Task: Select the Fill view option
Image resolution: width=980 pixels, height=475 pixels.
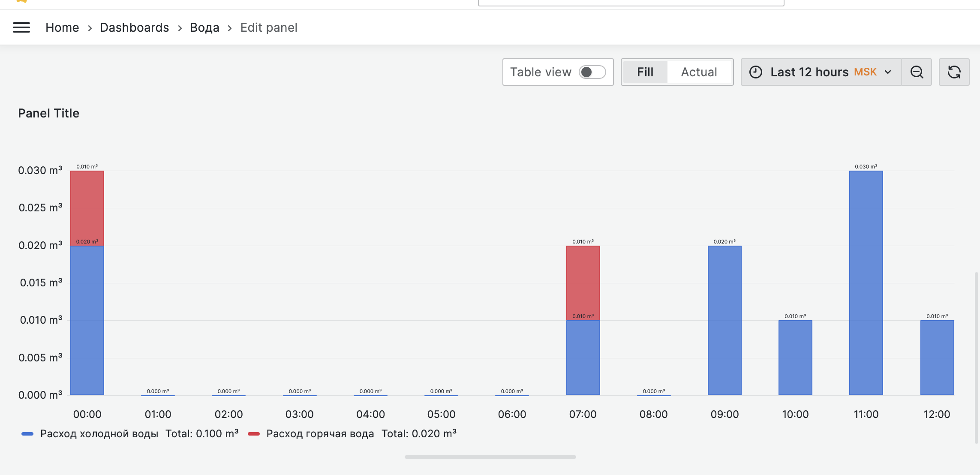Action: (x=645, y=72)
